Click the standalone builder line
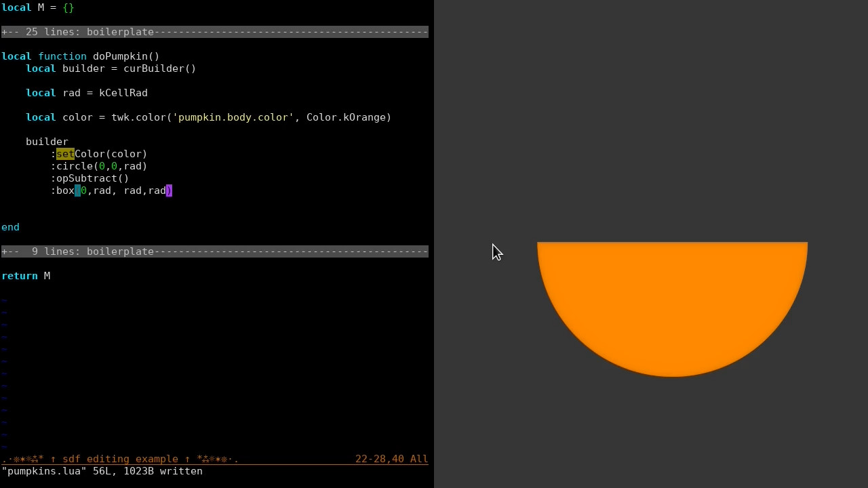The image size is (868, 488). click(x=47, y=142)
